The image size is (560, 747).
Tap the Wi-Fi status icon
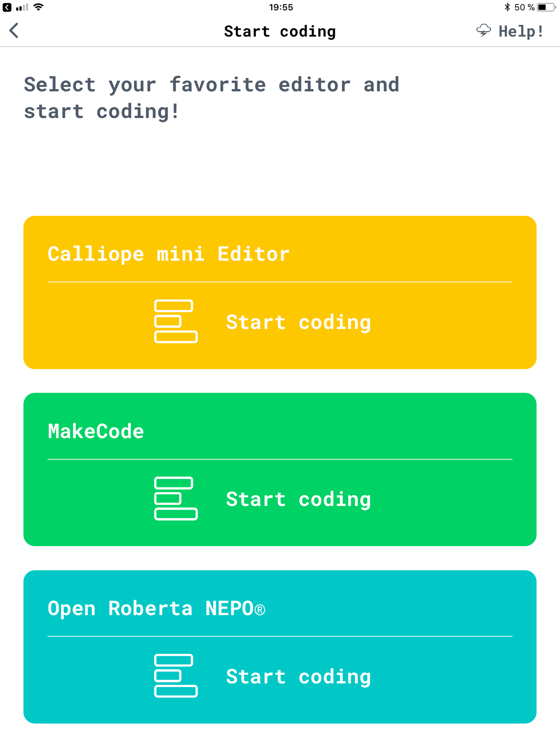pos(39,7)
